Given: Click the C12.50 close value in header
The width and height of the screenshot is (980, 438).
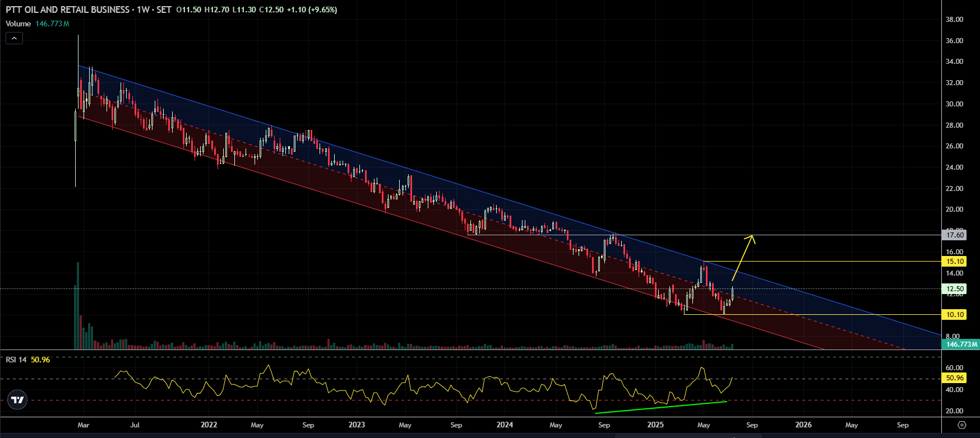Looking at the screenshot, I should coord(271,10).
